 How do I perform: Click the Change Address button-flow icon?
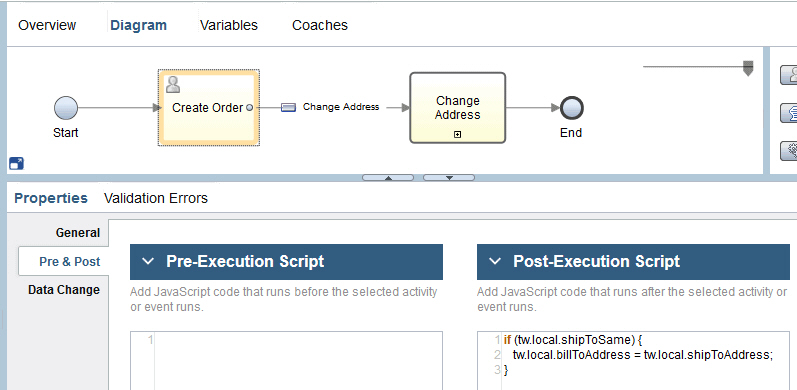[288, 107]
